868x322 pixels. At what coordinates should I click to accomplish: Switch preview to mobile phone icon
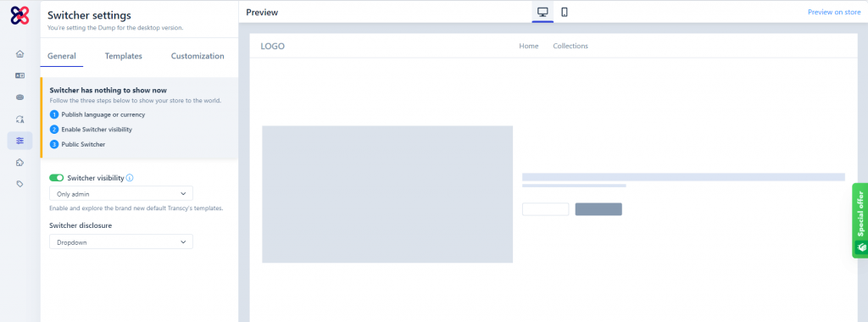click(564, 12)
